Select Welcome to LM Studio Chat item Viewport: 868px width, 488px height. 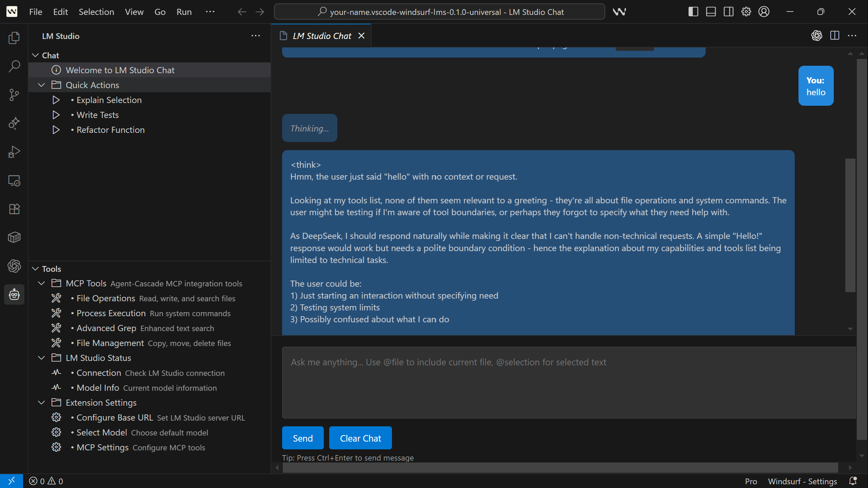click(150, 70)
